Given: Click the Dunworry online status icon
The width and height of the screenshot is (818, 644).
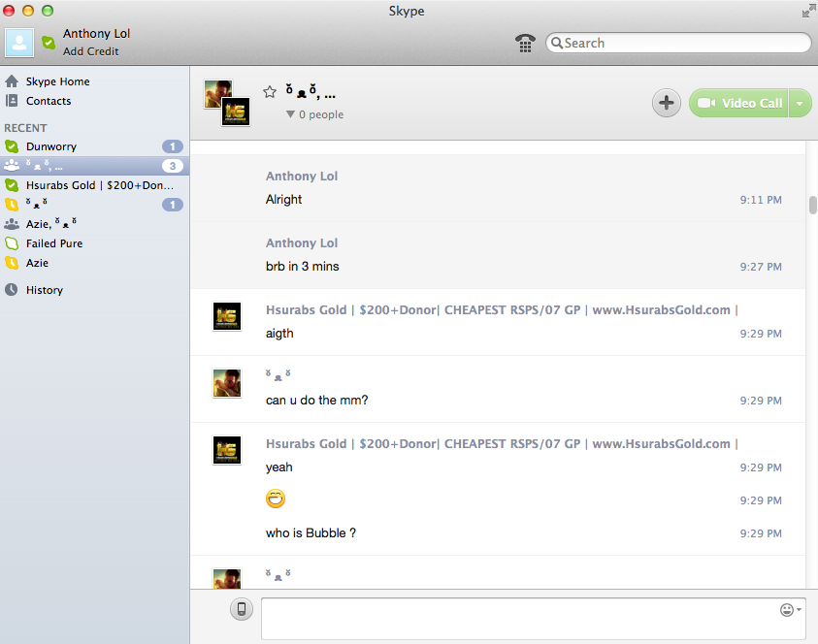Looking at the screenshot, I should 12,146.
